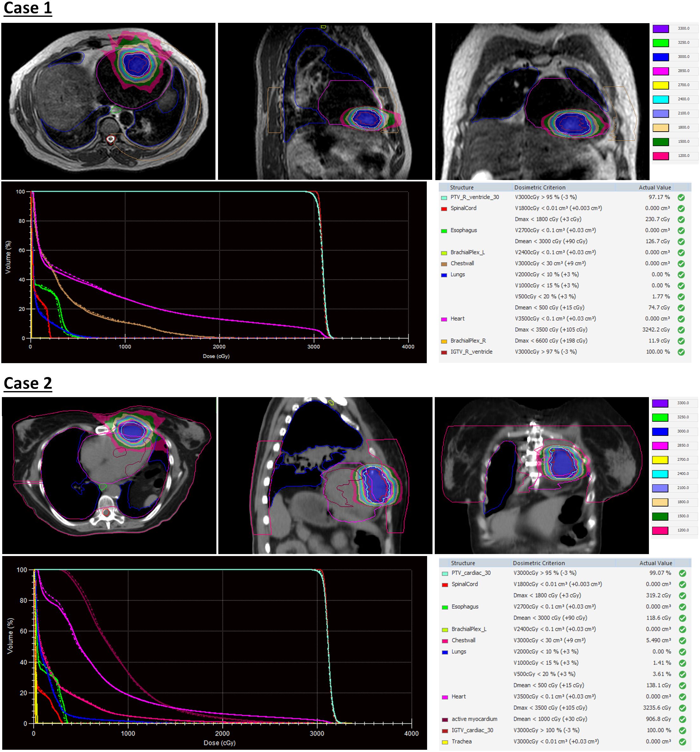The width and height of the screenshot is (700, 752).
Task: Click inside the Case 2 DVH plot
Action: (x=222, y=647)
